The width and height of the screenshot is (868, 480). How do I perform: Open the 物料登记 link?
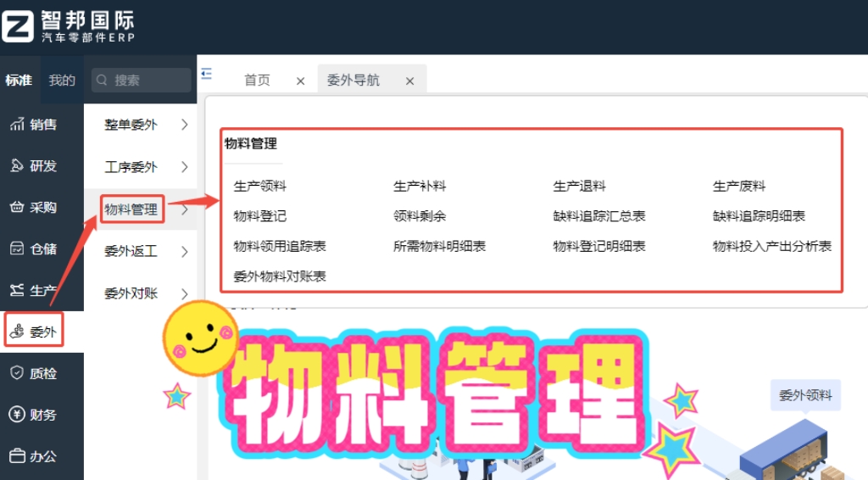point(259,216)
